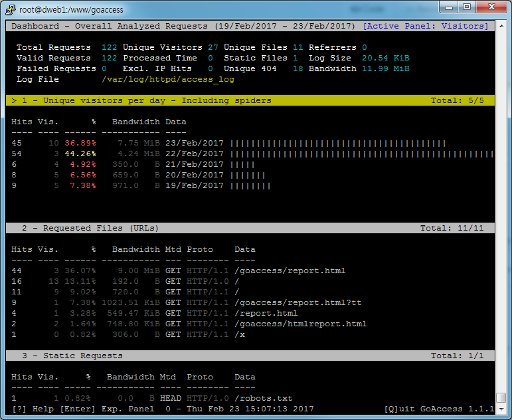Click the /goaccess/htmlreport.html URL entry
The image size is (512, 420).
point(300,324)
